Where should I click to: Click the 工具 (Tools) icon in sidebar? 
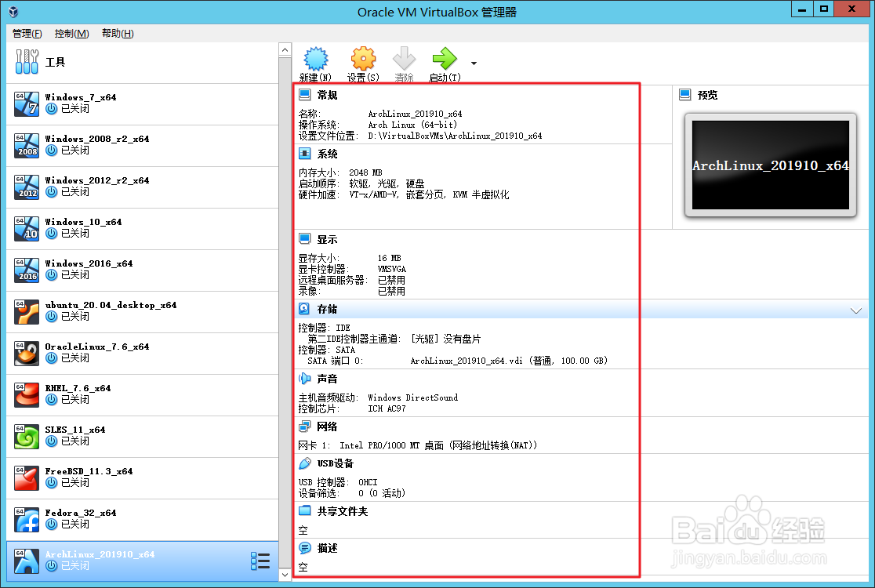(26, 61)
